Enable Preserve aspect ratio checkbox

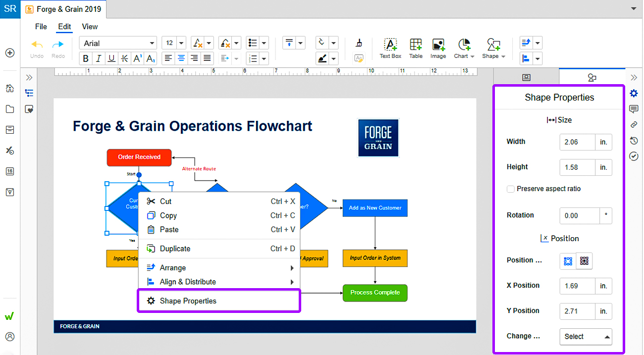[510, 189]
